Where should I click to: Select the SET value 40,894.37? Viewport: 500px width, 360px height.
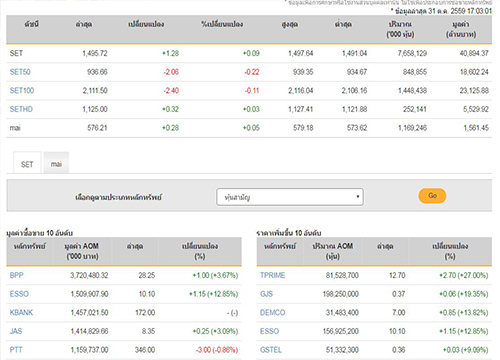pyautogui.click(x=474, y=53)
